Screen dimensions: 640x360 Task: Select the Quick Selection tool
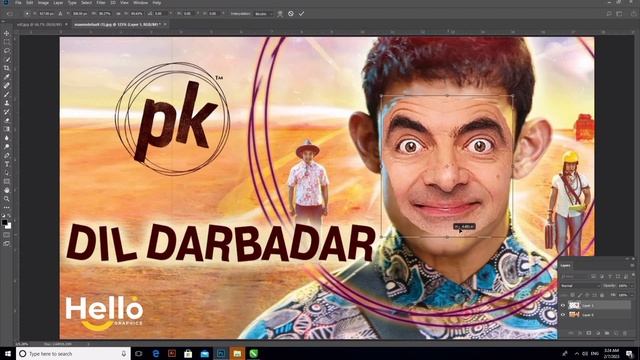[7, 59]
